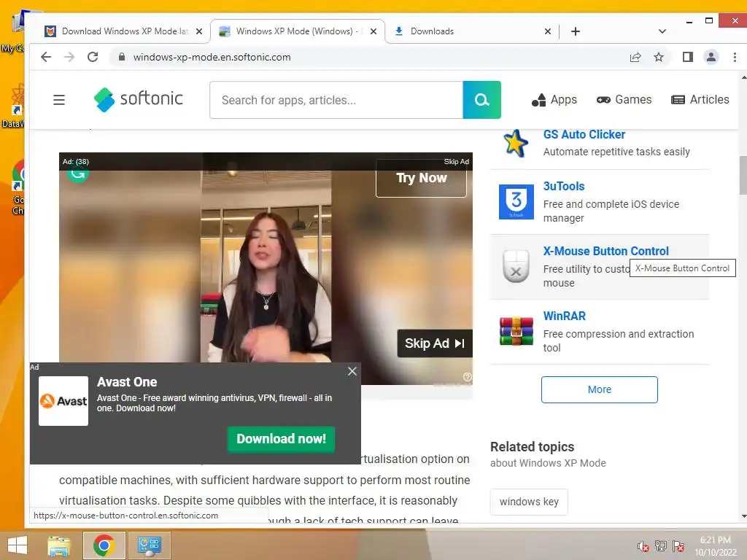Click the muted volume tray icon
The image size is (747, 560).
pyautogui.click(x=643, y=546)
